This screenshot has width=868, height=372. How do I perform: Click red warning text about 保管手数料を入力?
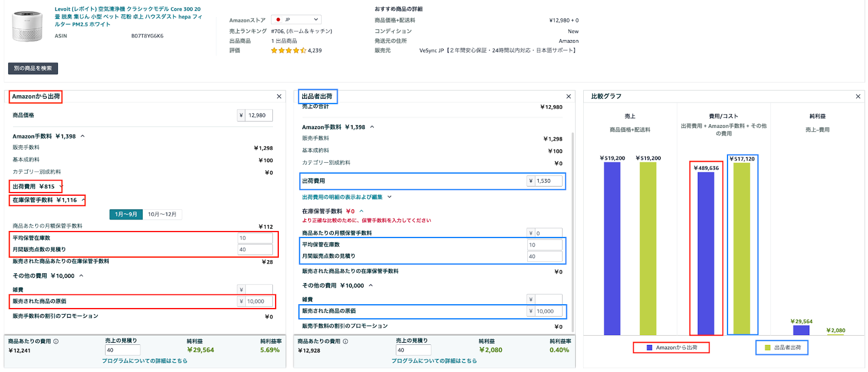click(x=367, y=220)
